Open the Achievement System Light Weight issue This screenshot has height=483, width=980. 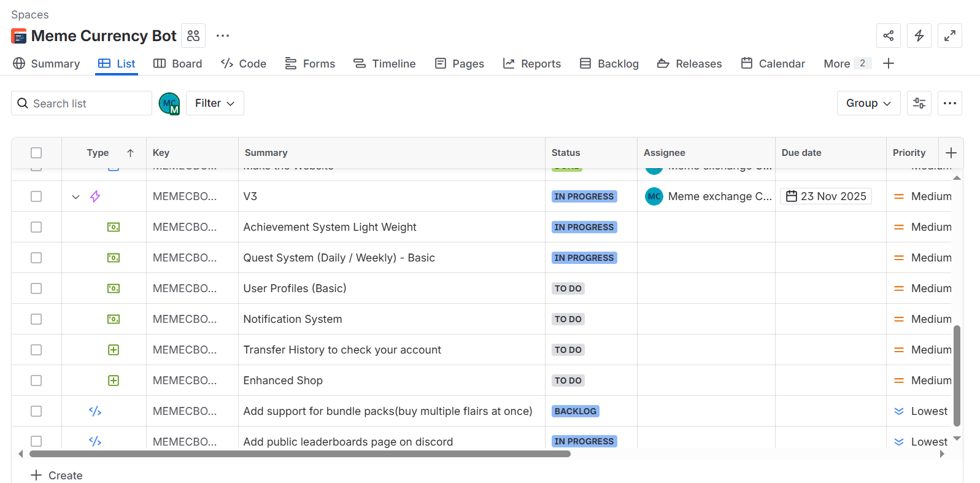(330, 227)
